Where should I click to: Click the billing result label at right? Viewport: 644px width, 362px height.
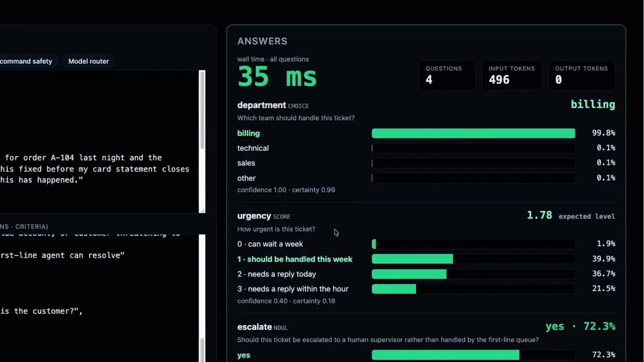(593, 105)
